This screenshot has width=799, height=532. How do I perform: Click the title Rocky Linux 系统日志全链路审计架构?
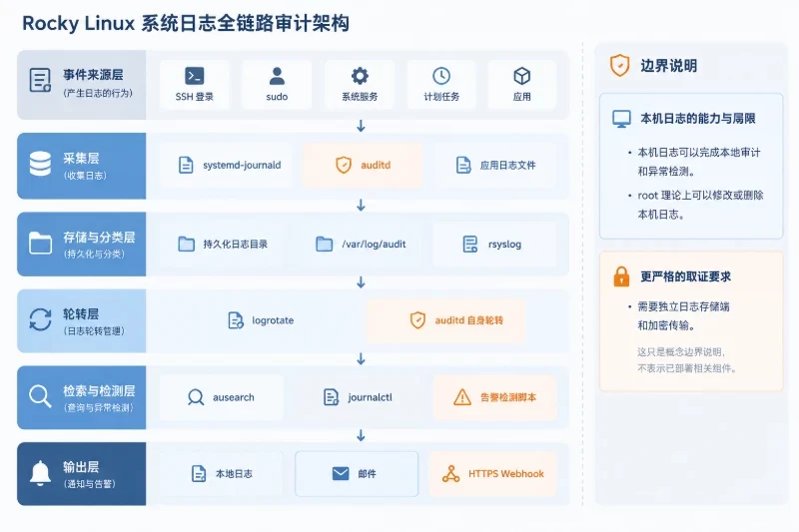(186, 23)
